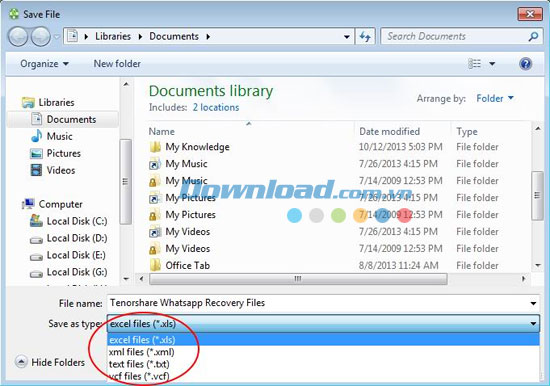
Task: Click the Office Tab folder icon
Action: point(155,265)
